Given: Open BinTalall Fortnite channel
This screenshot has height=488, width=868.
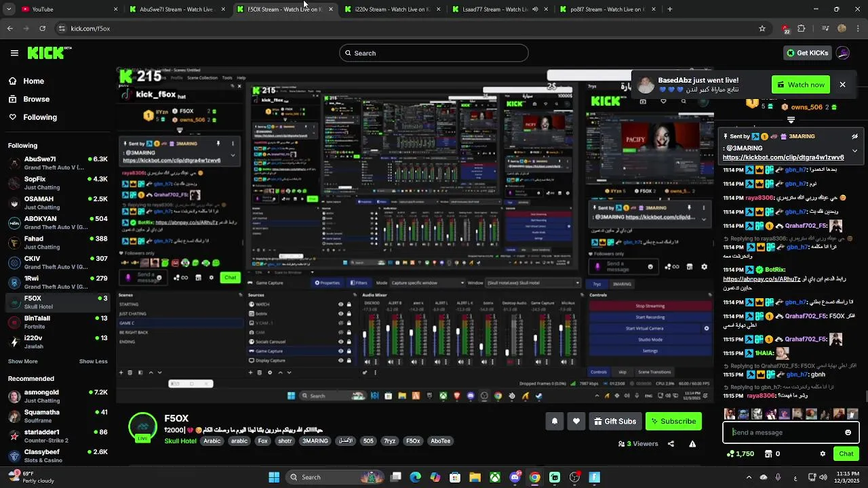Looking at the screenshot, I should click(x=58, y=322).
